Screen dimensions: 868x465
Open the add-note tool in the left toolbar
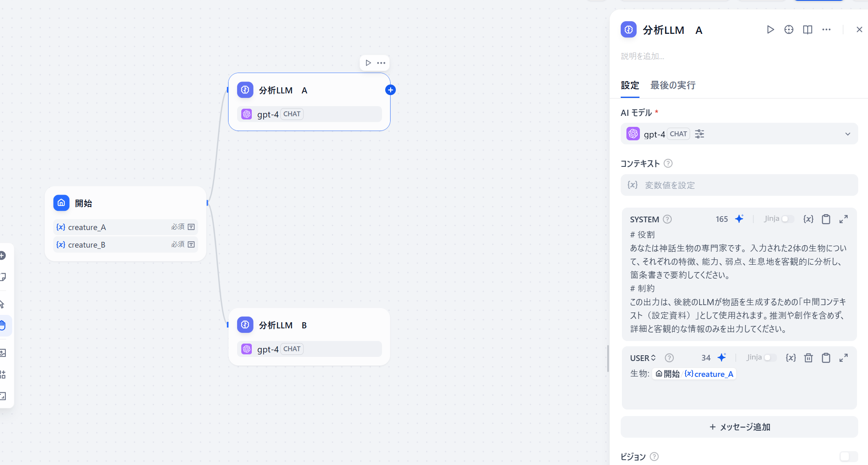(x=3, y=277)
